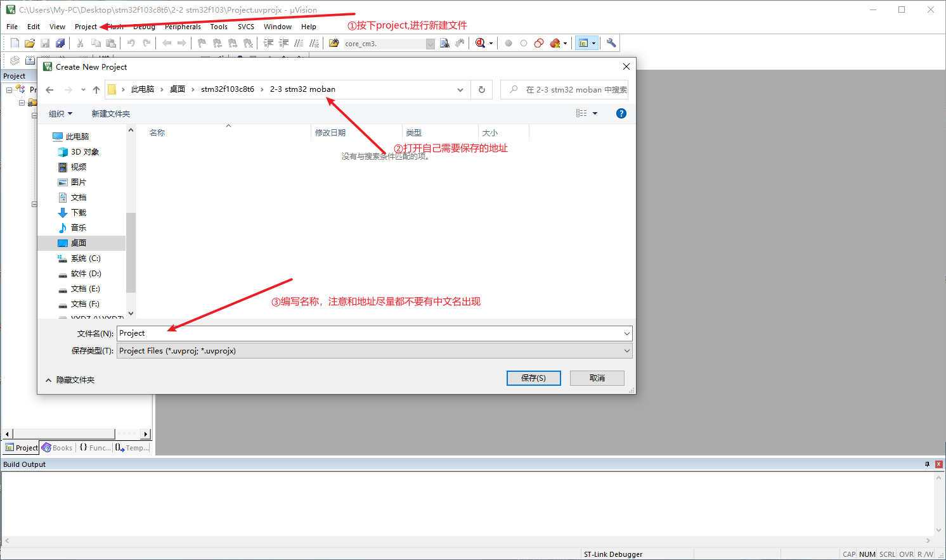This screenshot has width=946, height=560.
Task: Open the Peripherals menu
Action: [x=183, y=27]
